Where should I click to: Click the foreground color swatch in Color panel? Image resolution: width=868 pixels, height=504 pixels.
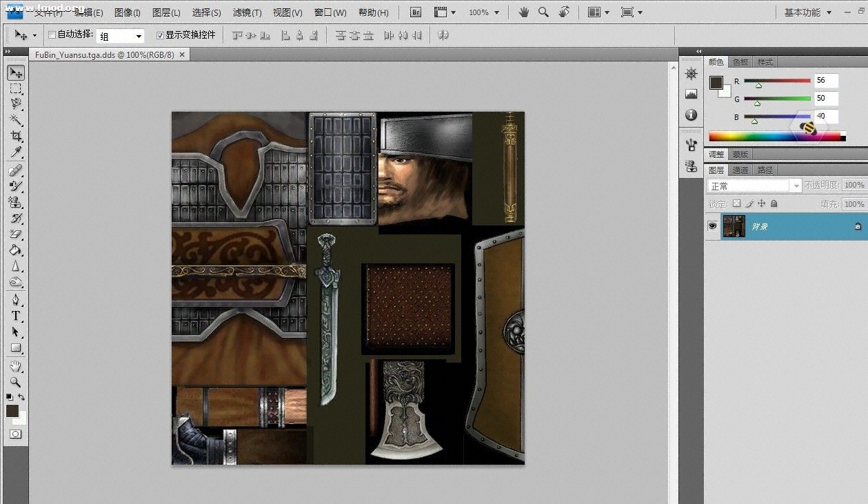[716, 82]
